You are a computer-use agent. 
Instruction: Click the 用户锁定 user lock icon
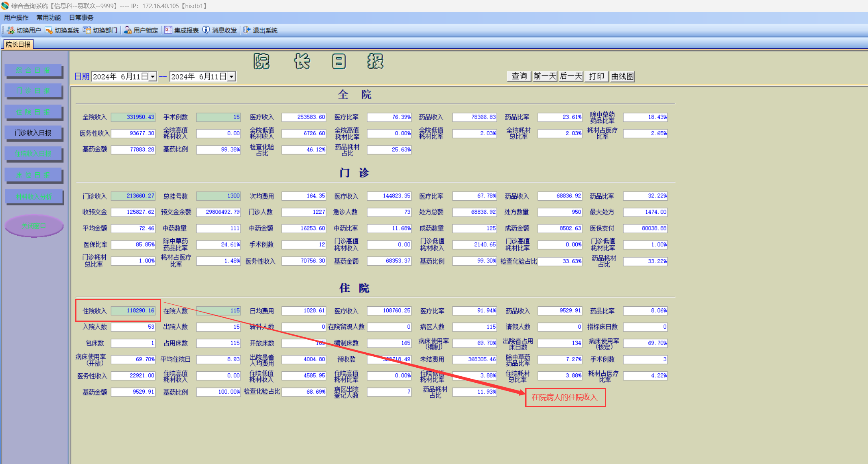128,30
